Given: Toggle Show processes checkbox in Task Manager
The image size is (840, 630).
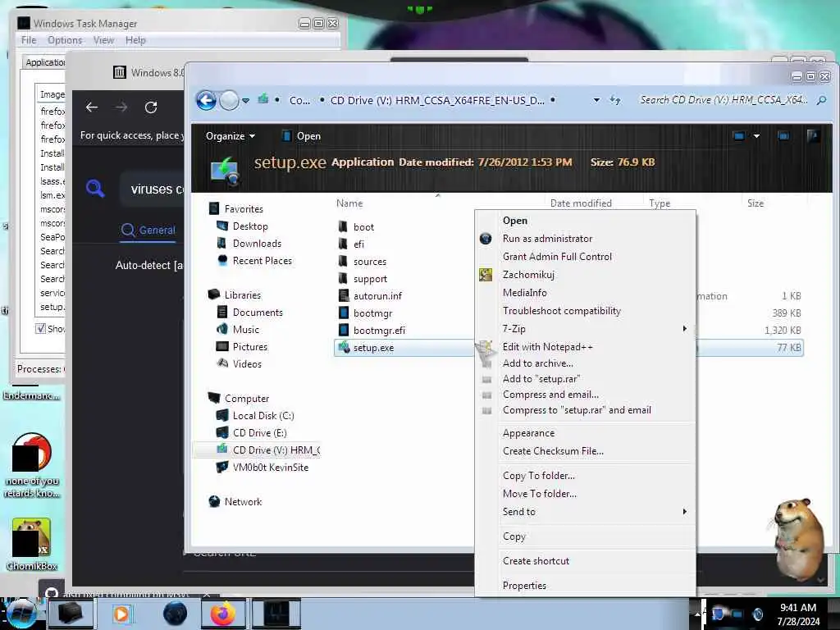Looking at the screenshot, I should click(40, 328).
